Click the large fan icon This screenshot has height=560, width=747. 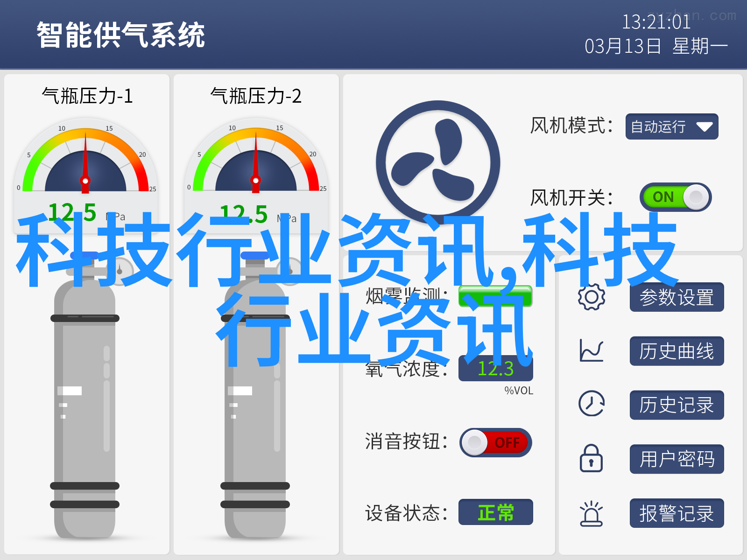438,163
